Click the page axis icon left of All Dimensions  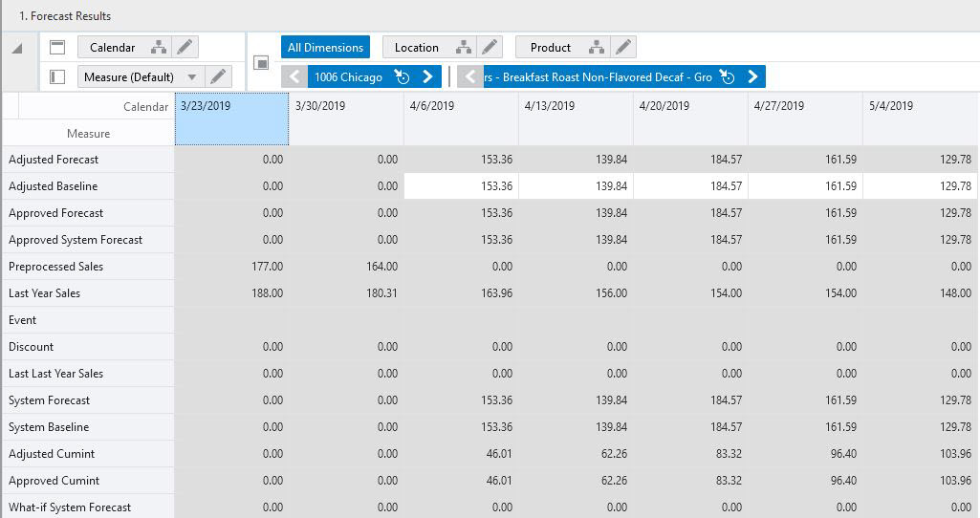261,62
